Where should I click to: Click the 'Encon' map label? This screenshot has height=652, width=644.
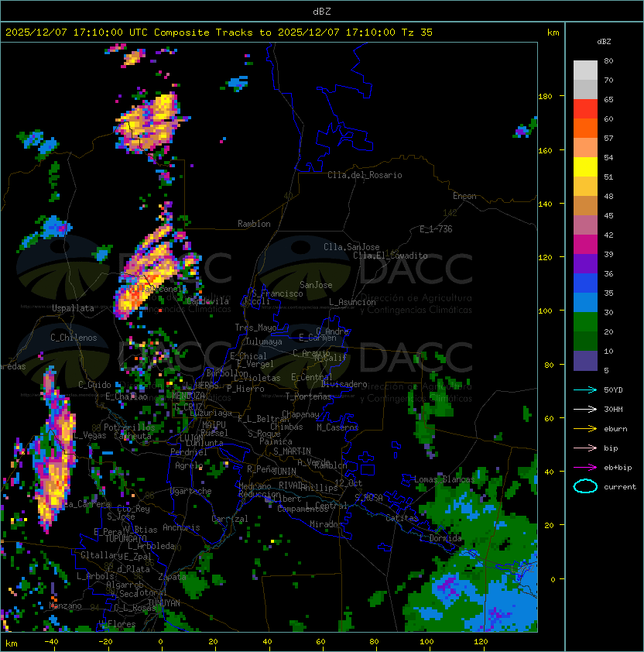coord(464,196)
